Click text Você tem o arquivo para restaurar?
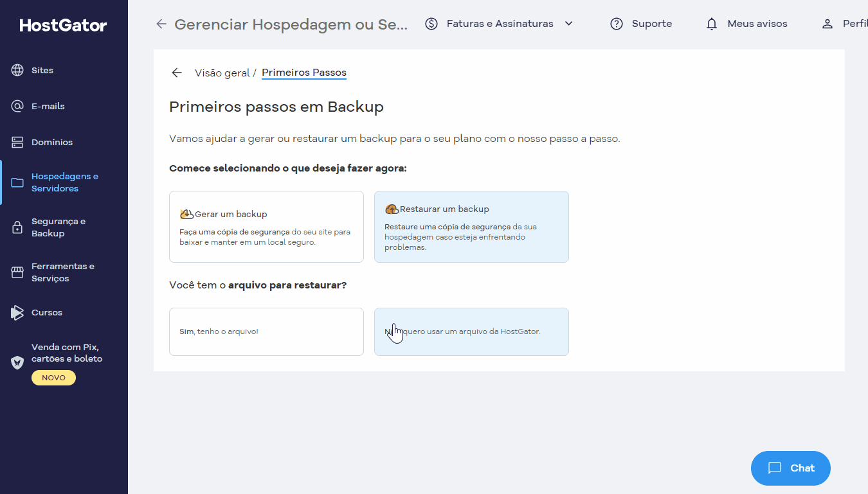Viewport: 868px width, 494px height. click(258, 285)
